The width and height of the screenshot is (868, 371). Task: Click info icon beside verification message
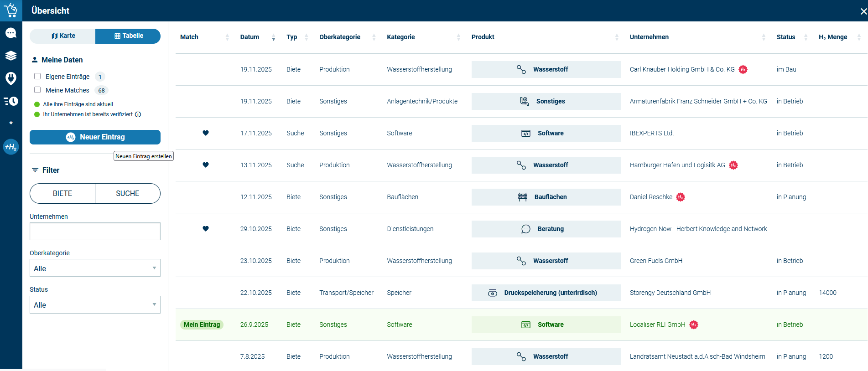point(138,114)
